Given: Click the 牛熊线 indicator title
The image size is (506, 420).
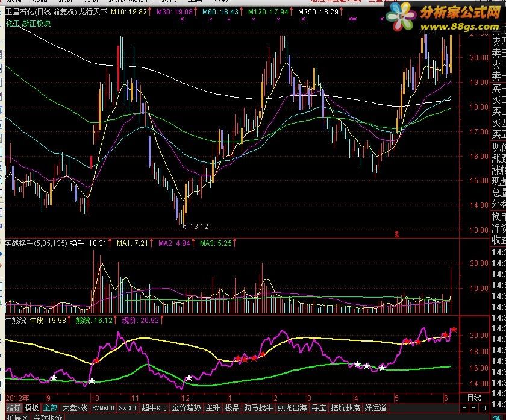Looking at the screenshot, I should tap(16, 320).
